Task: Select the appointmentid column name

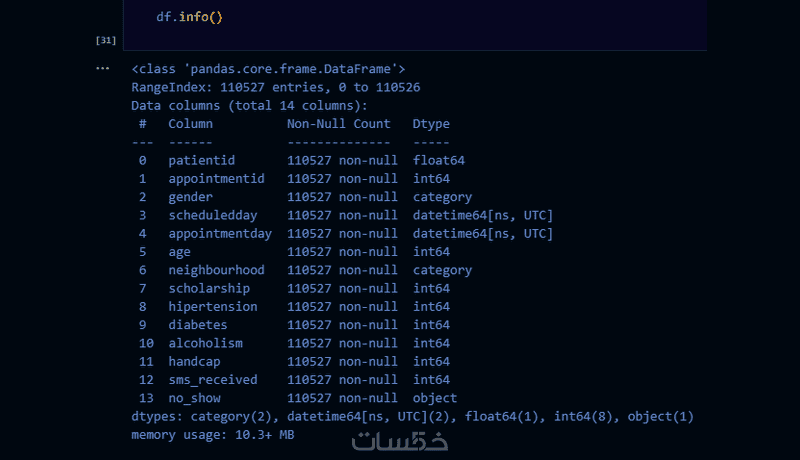Action: tap(216, 178)
